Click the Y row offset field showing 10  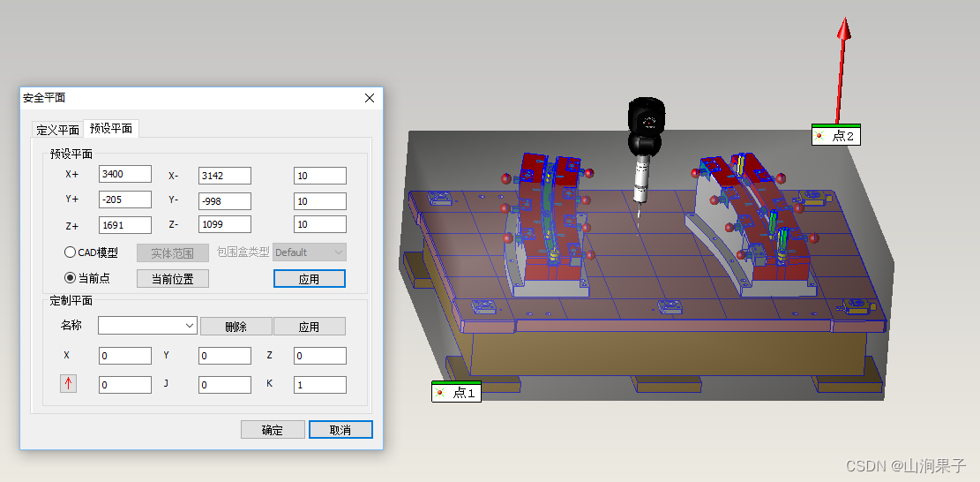point(320,200)
